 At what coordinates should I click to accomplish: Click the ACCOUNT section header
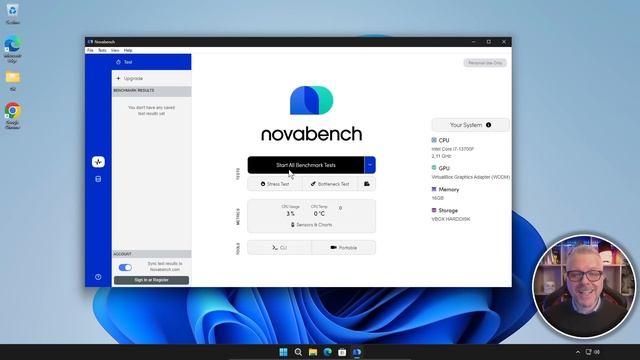pos(151,254)
